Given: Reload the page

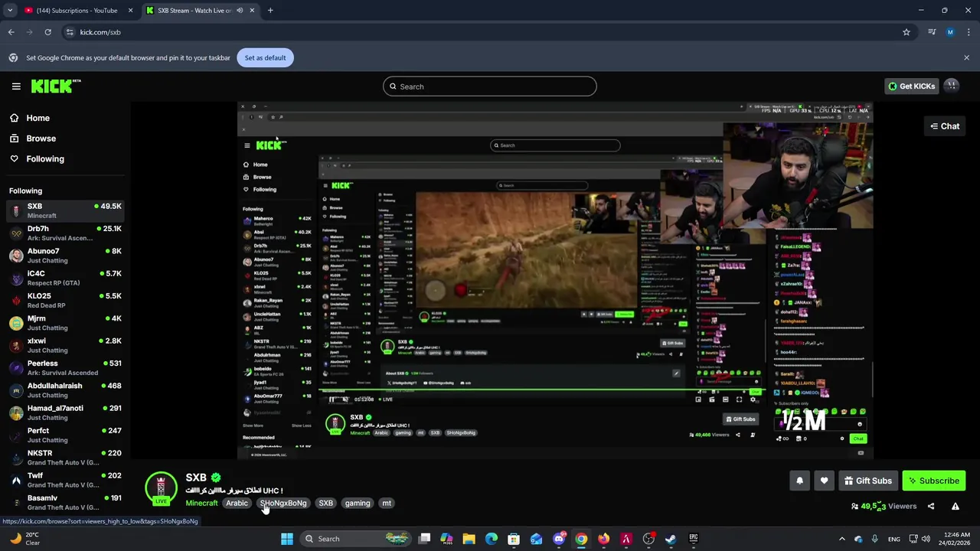Looking at the screenshot, I should 47,32.
